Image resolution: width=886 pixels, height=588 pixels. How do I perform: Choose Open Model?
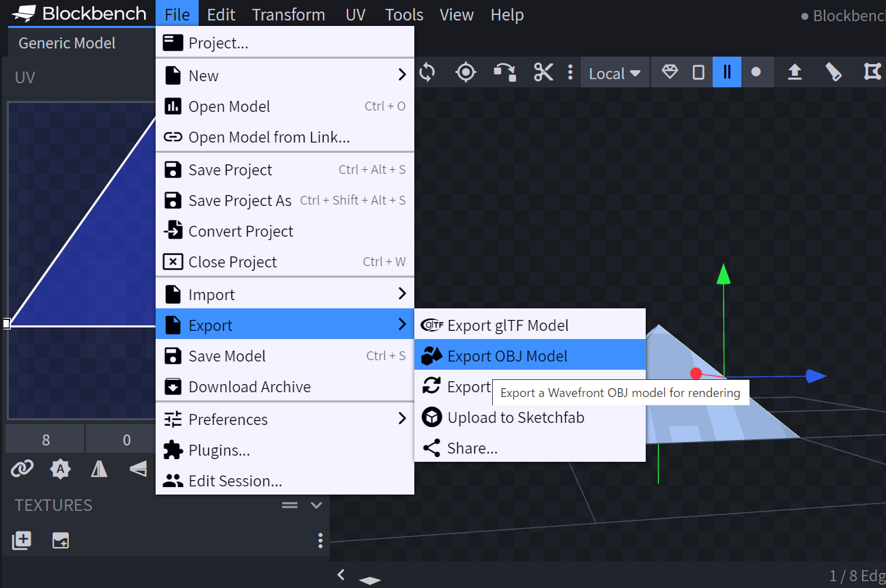[285, 106]
